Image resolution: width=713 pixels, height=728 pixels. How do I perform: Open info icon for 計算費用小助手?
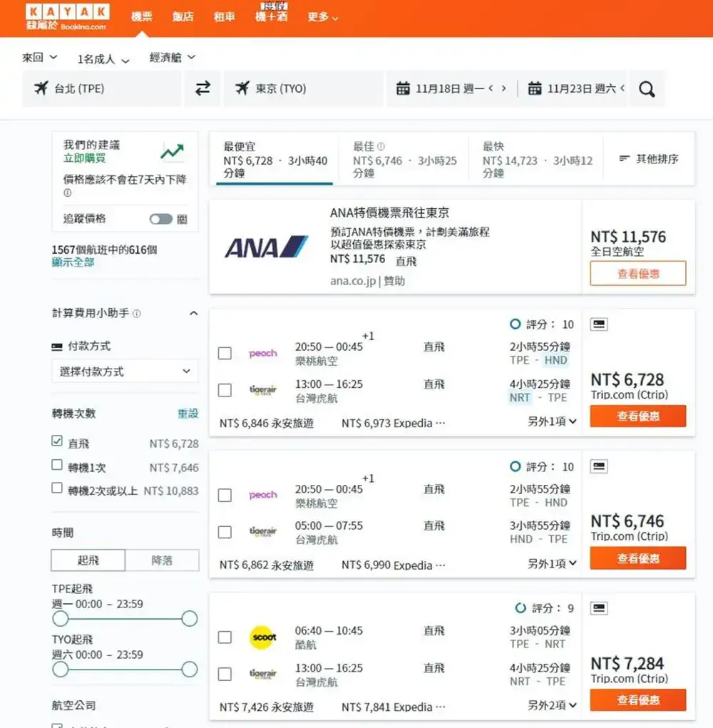(136, 314)
